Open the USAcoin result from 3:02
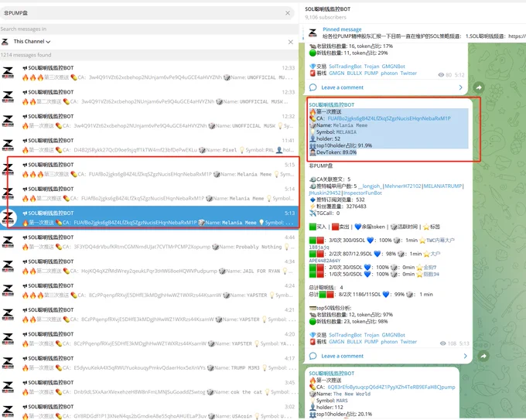 click(x=149, y=411)
